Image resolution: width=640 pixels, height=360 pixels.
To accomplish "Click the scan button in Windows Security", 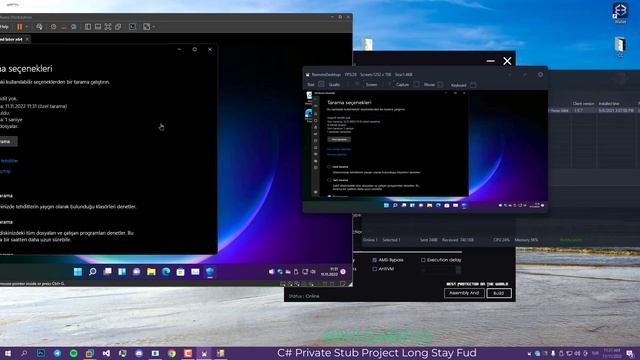I will click(x=8, y=142).
